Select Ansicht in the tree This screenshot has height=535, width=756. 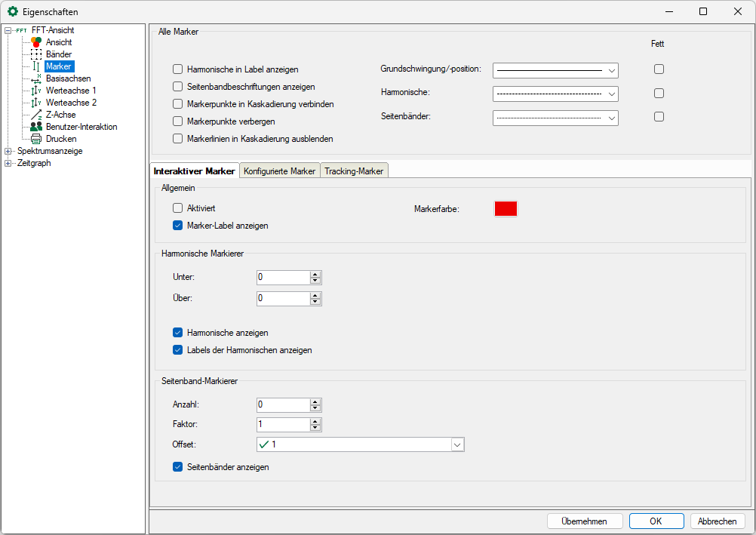[x=59, y=42]
